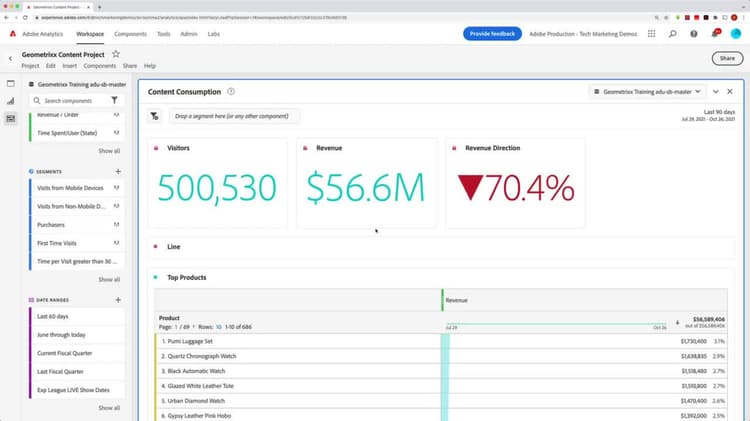Screen dimensions: 750x421
Task: Click the Adobe icon for Time Spent/User metric
Action: [x=116, y=133]
